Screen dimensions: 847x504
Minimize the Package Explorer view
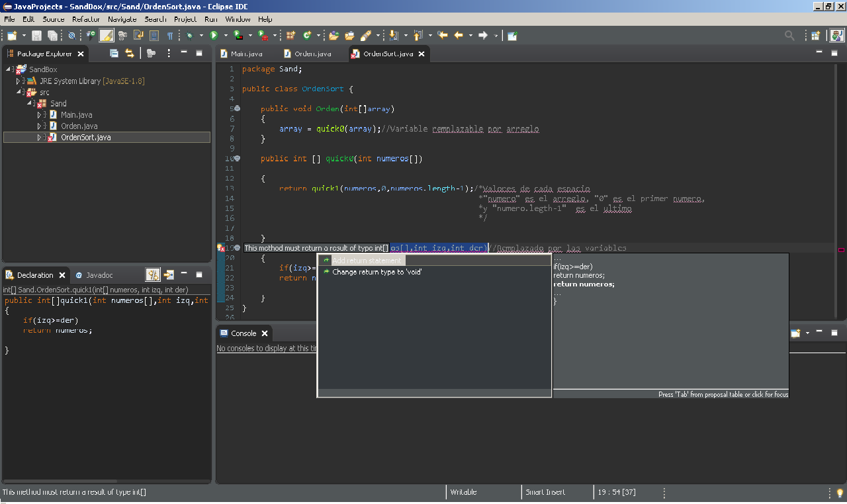tap(183, 52)
